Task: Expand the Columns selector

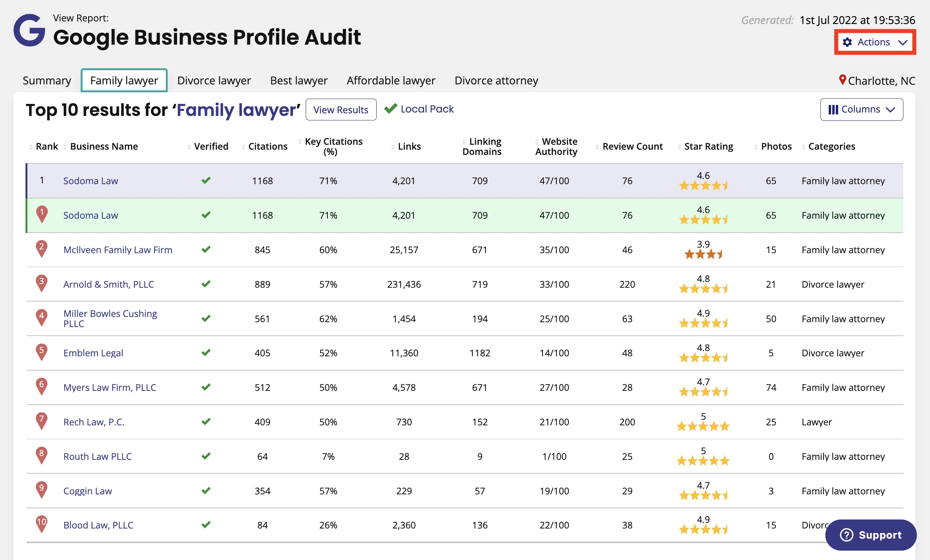Action: (861, 110)
